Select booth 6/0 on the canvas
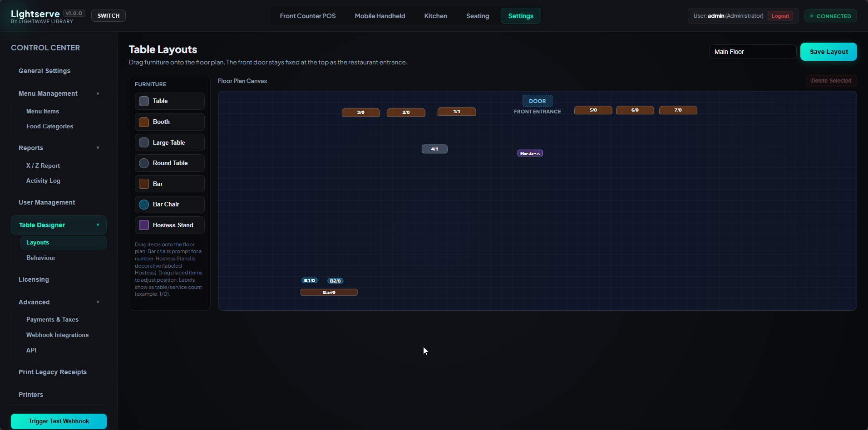 point(635,110)
